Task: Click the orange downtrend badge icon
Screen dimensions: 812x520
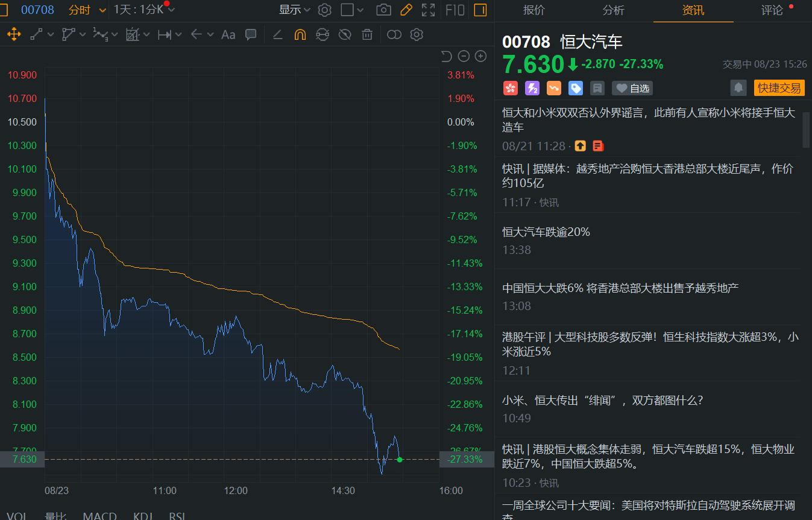Action: pyautogui.click(x=554, y=88)
